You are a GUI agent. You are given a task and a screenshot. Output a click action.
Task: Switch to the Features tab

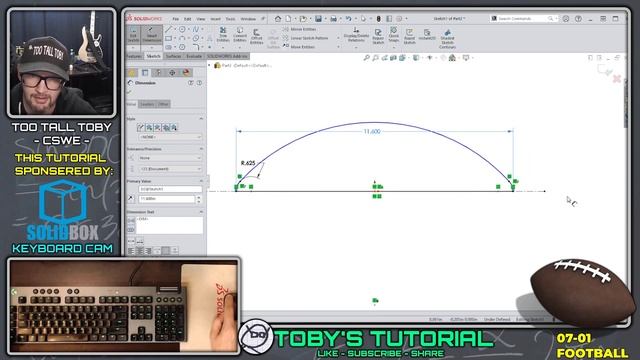[134, 56]
